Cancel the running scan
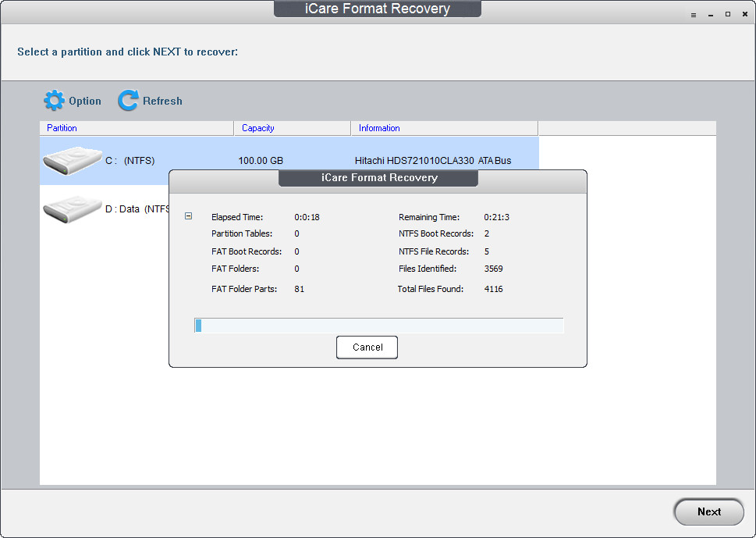Viewport: 756px width, 538px height. point(367,347)
